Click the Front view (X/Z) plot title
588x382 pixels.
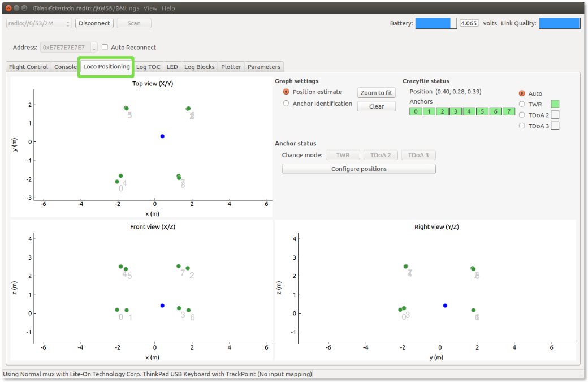coord(153,226)
